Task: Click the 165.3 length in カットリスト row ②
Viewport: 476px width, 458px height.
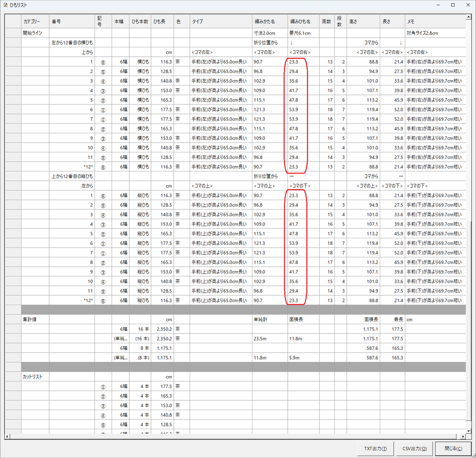Action: pos(162,396)
